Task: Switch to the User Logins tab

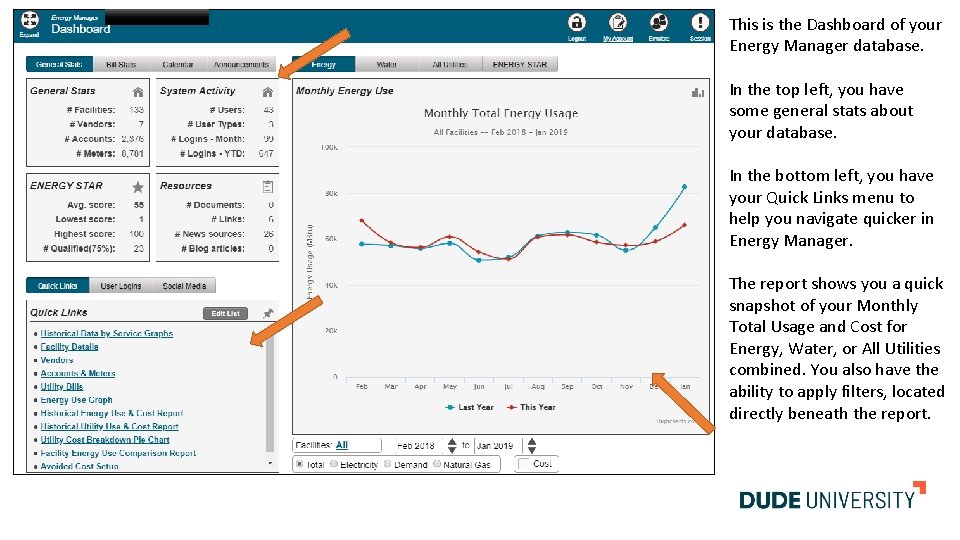Action: tap(121, 286)
